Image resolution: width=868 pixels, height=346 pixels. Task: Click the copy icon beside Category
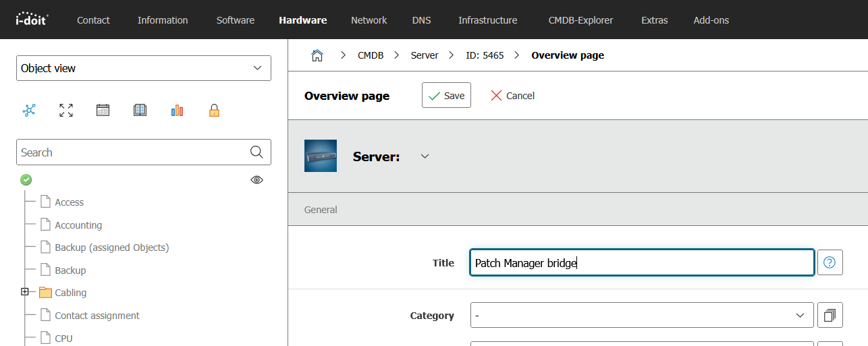[830, 315]
